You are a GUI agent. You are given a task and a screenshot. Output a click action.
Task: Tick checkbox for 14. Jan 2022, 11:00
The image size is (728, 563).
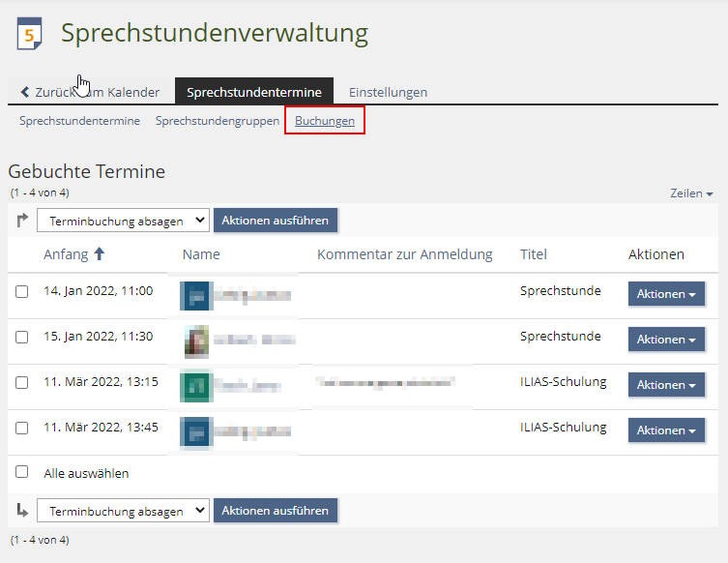point(22,291)
